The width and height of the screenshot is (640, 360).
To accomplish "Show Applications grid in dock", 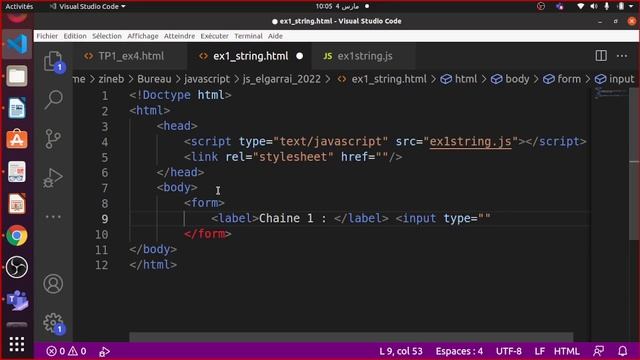I will [x=17, y=344].
